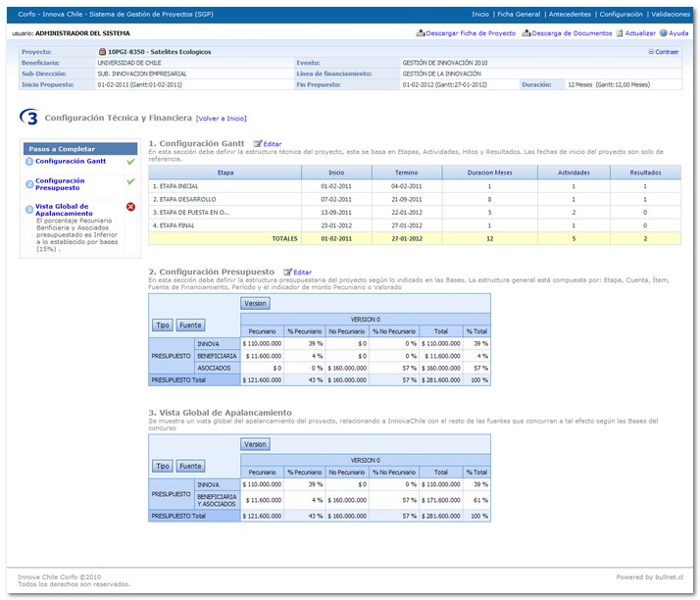Image resolution: width=700 pixels, height=600 pixels.
Task: Click the Descarga de Documentos icon
Action: [526, 33]
